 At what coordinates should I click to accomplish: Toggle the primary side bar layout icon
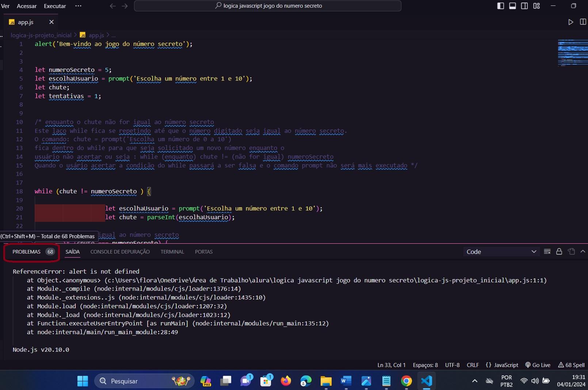pos(501,6)
